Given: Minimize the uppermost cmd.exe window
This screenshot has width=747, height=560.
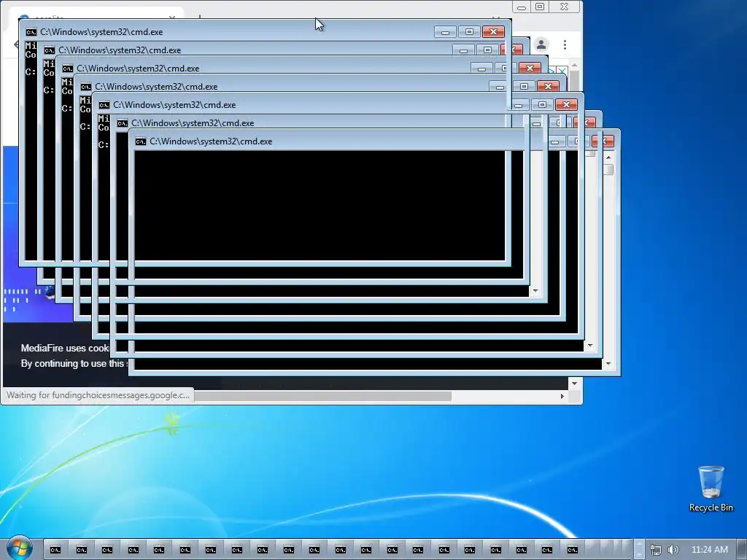Looking at the screenshot, I should click(x=445, y=32).
